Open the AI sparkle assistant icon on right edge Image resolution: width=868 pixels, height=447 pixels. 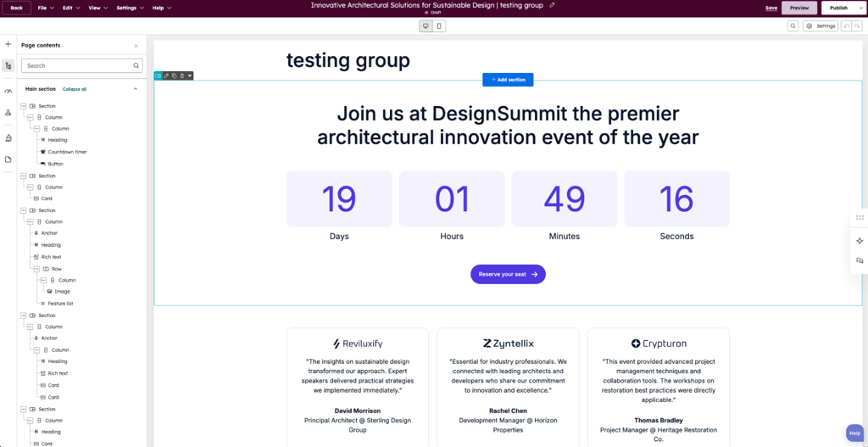(860, 241)
